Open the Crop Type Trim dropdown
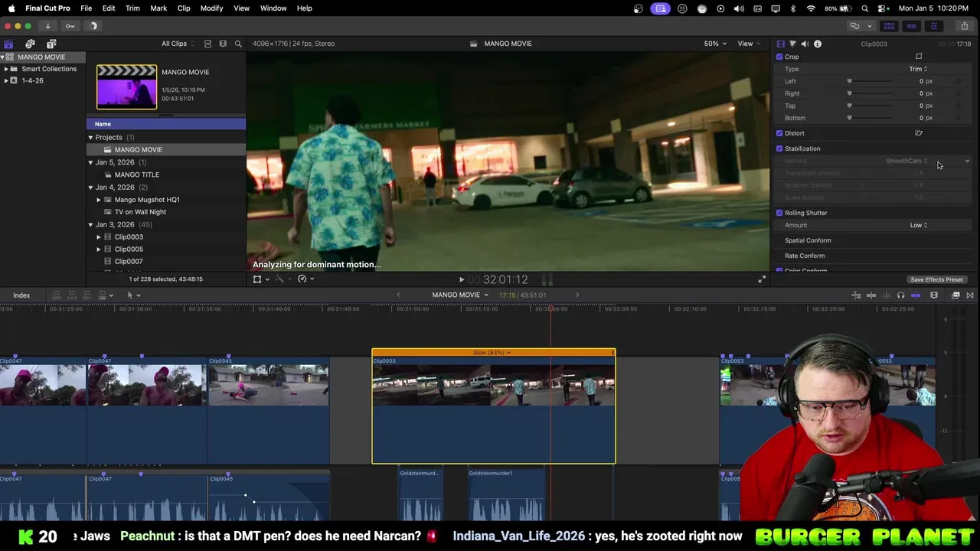 [918, 69]
